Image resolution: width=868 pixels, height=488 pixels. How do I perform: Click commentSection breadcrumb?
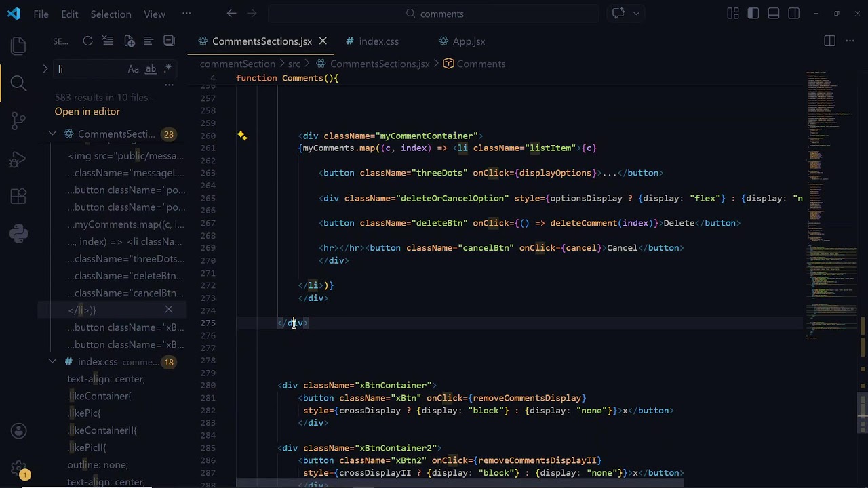[237, 64]
